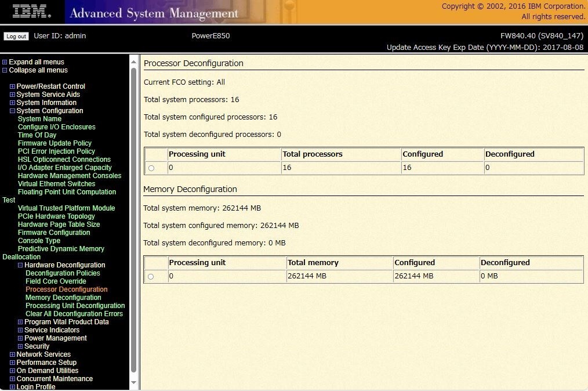This screenshot has height=391, width=588.
Task: Expand Concurrent Maintenance menu
Action: (12, 379)
